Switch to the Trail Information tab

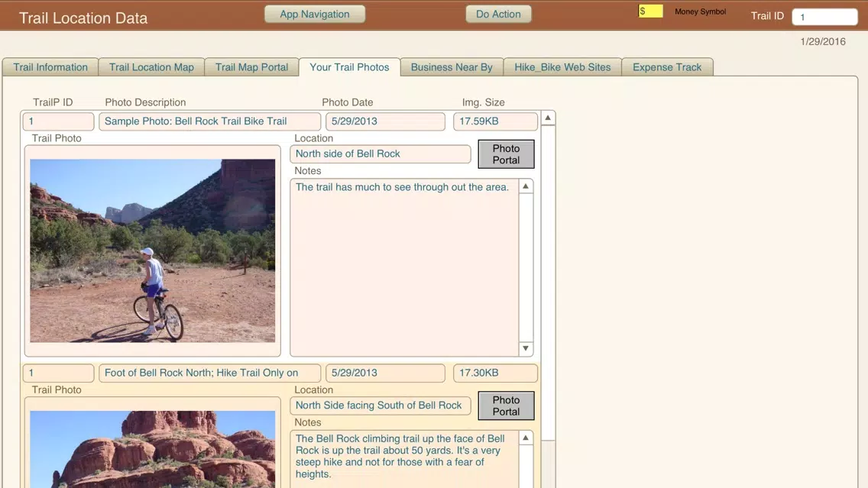click(x=50, y=67)
